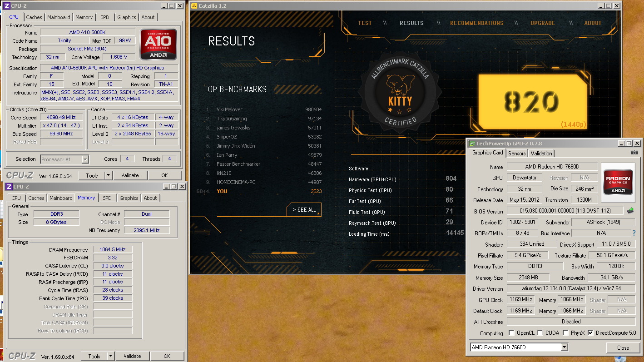Open About tab in top CPU-Z window
The width and height of the screenshot is (644, 362).
[x=148, y=17]
